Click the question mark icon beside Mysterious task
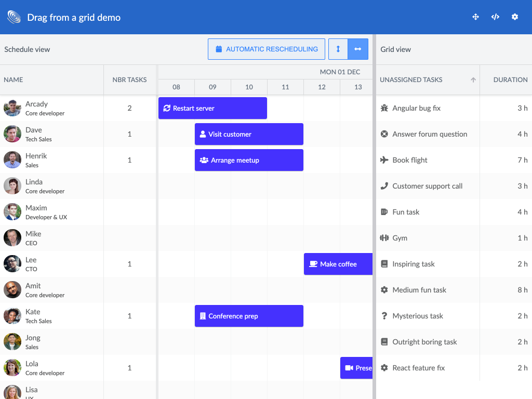The height and width of the screenshot is (399, 532). coord(384,316)
